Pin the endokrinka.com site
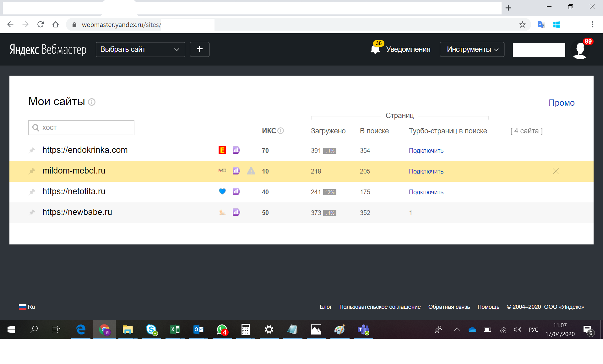 click(32, 150)
